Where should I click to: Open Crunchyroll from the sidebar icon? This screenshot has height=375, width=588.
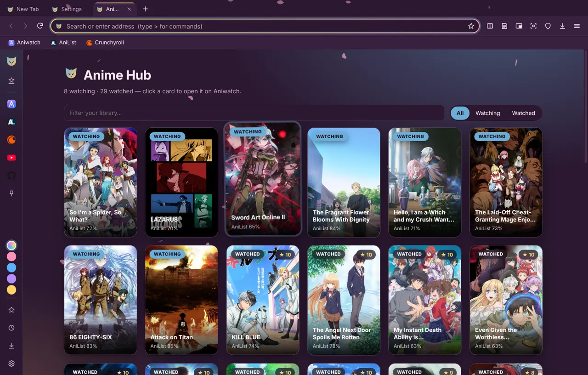click(x=11, y=140)
